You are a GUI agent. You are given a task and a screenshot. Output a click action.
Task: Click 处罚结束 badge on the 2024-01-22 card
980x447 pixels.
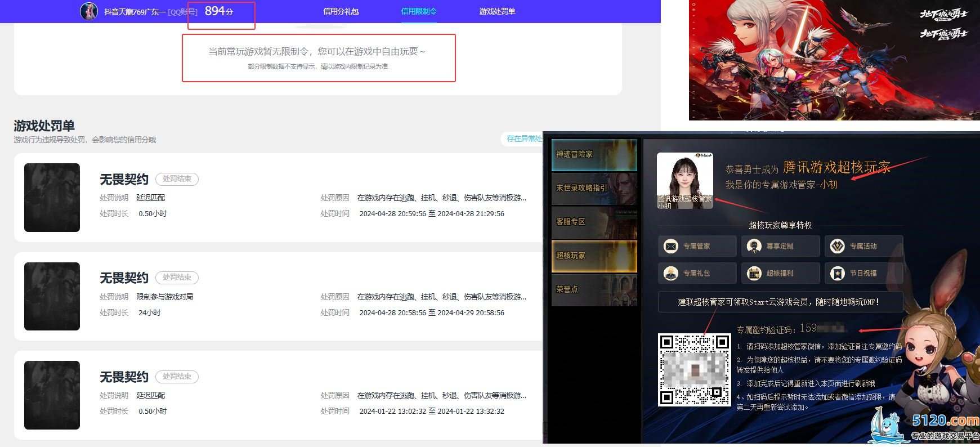pos(177,377)
